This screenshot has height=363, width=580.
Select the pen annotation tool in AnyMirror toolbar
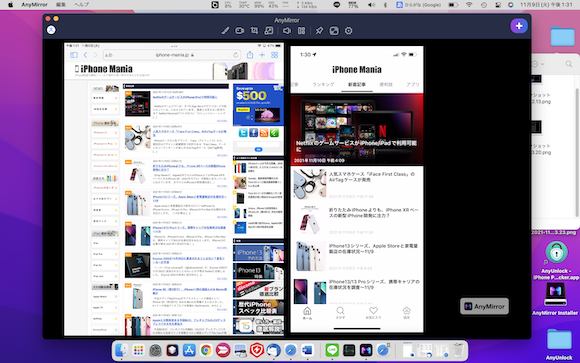coord(225,31)
